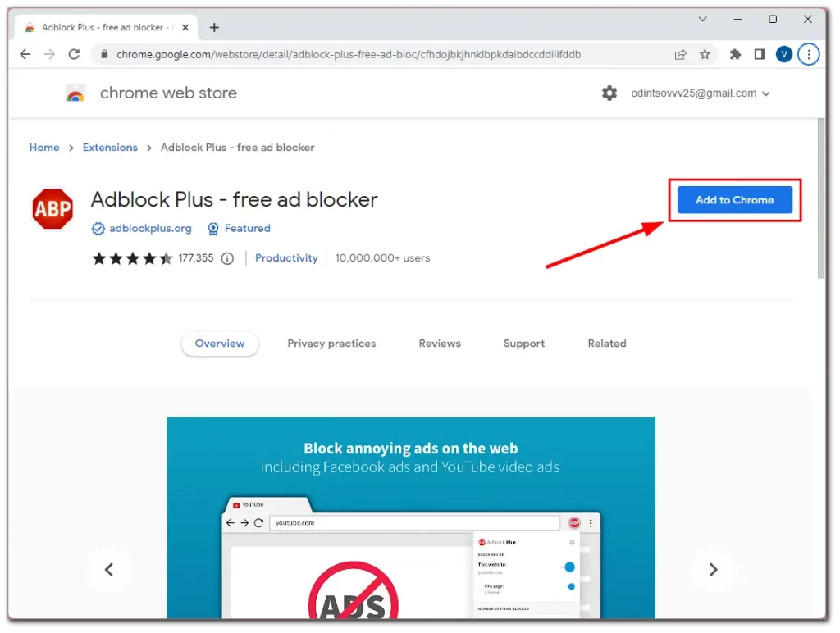Click the rating info icon next to 177,355
840x633 pixels.
point(228,258)
